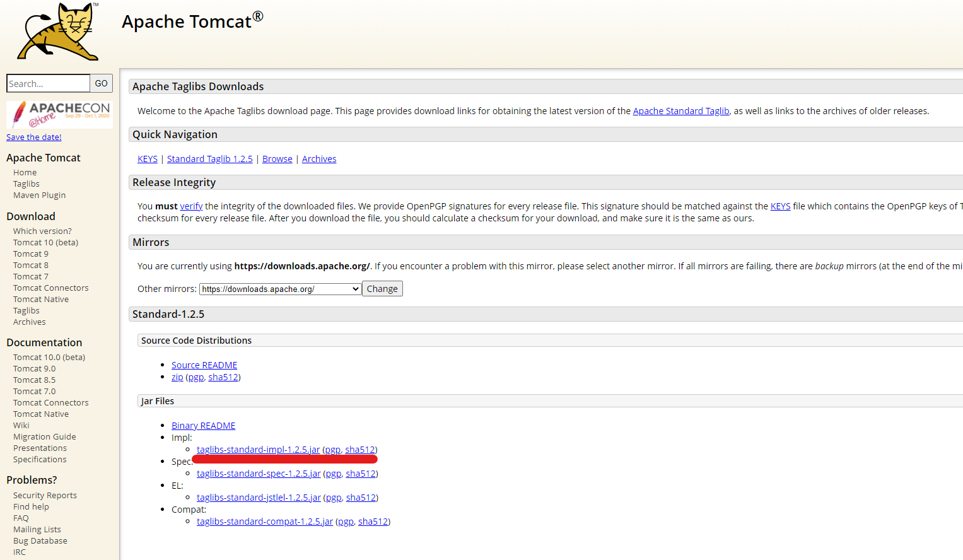This screenshot has height=560, width=963.
Task: Open the Browse link in Quick Navigation
Action: point(277,159)
